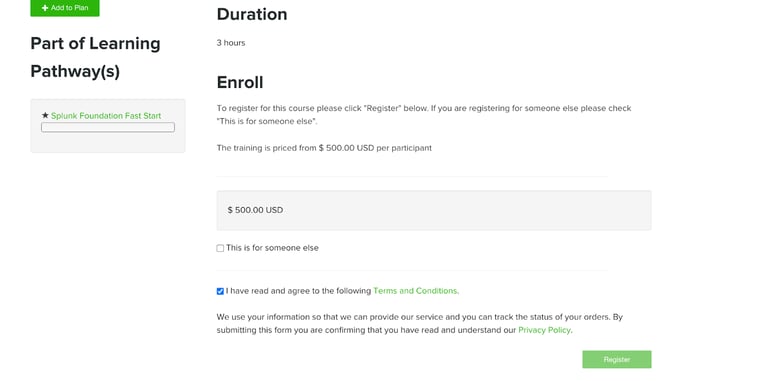768x381 pixels.
Task: Click the gray learning pathway card background
Action: tap(108, 142)
